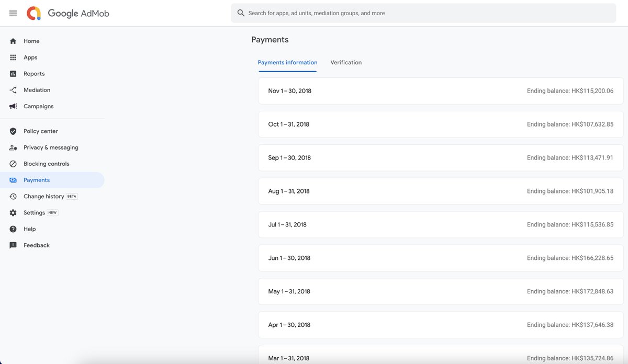View the Jun 1-30, 2018 balance details
Image resolution: width=628 pixels, height=364 pixels.
440,258
